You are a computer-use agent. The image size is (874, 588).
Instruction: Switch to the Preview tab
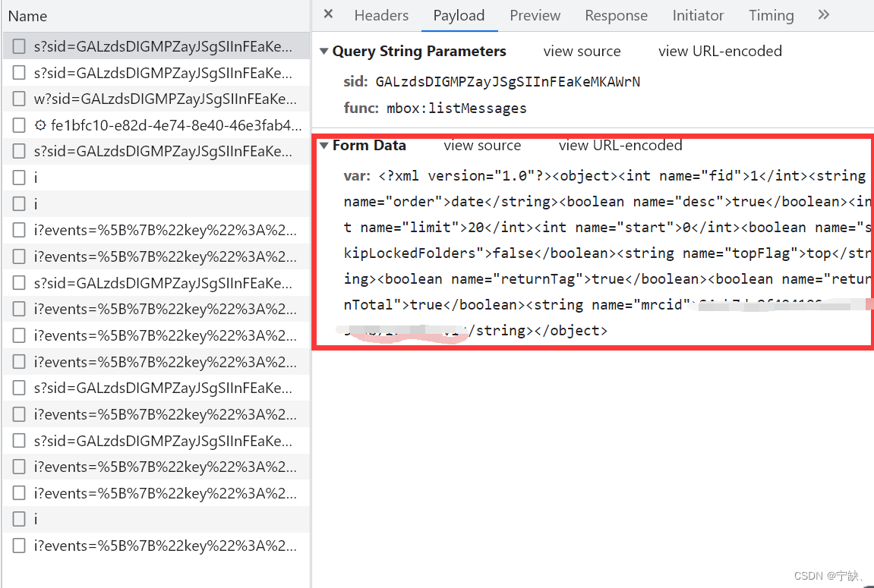(x=535, y=15)
